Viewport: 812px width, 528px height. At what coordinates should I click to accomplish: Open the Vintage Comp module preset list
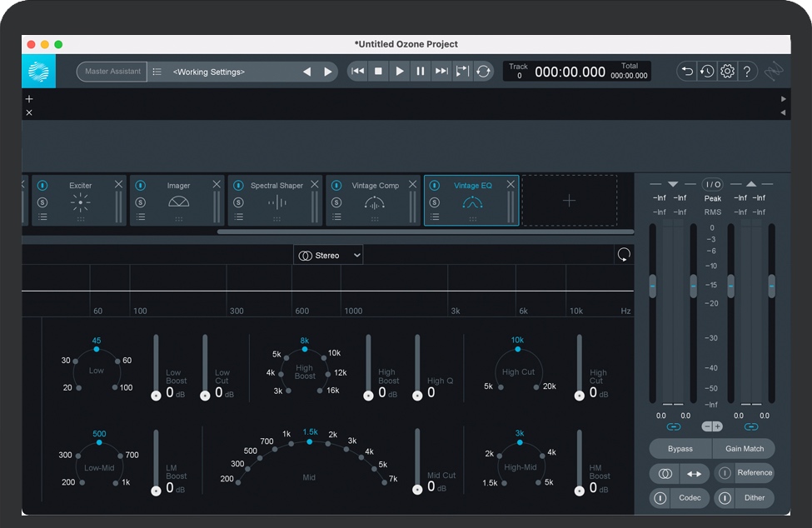point(336,217)
